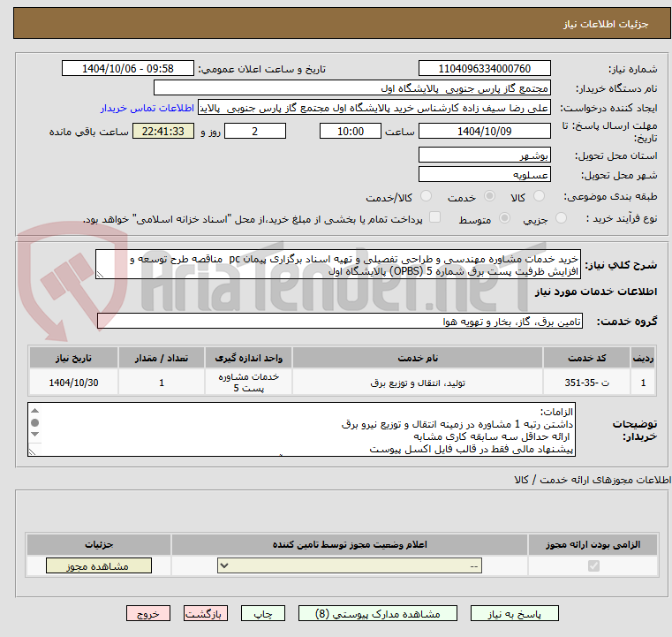
Task: Click the پاسخ به نیاز button
Action: (x=515, y=612)
